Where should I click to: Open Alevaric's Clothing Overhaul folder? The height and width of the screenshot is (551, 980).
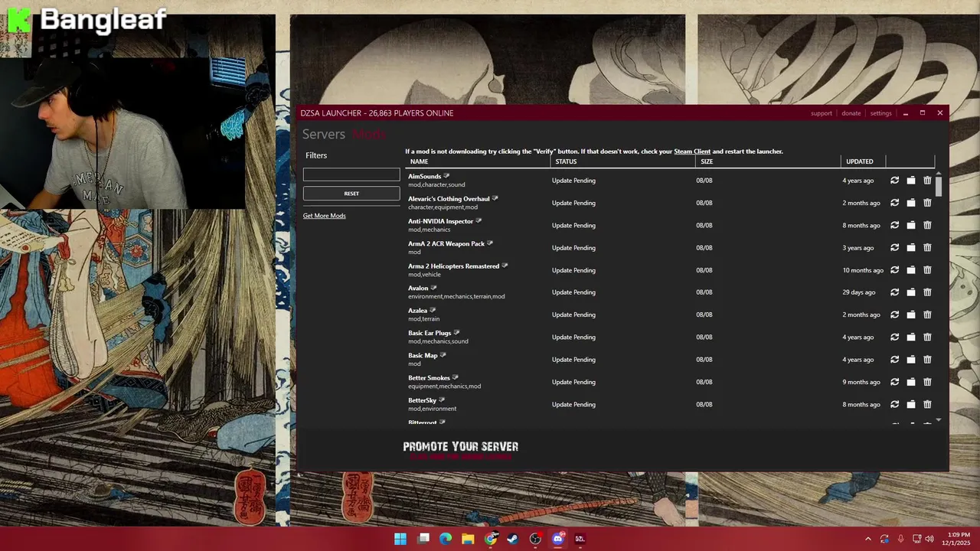pos(911,203)
